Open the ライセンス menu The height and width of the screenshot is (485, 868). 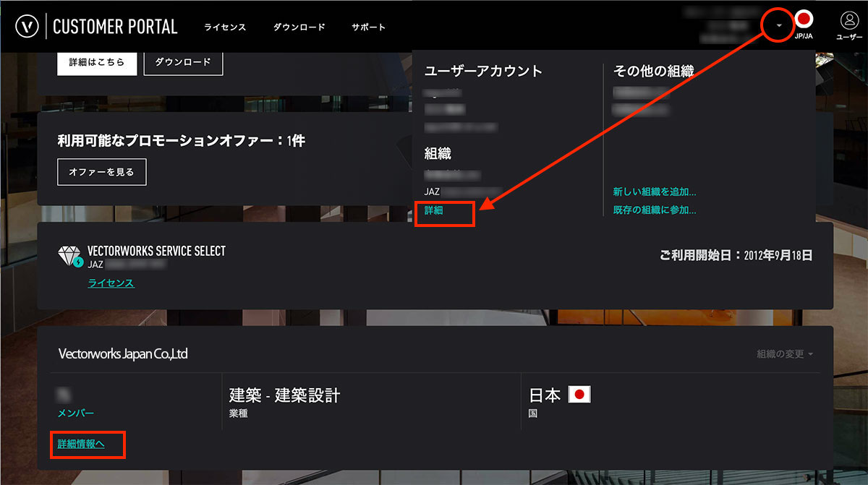pyautogui.click(x=225, y=27)
